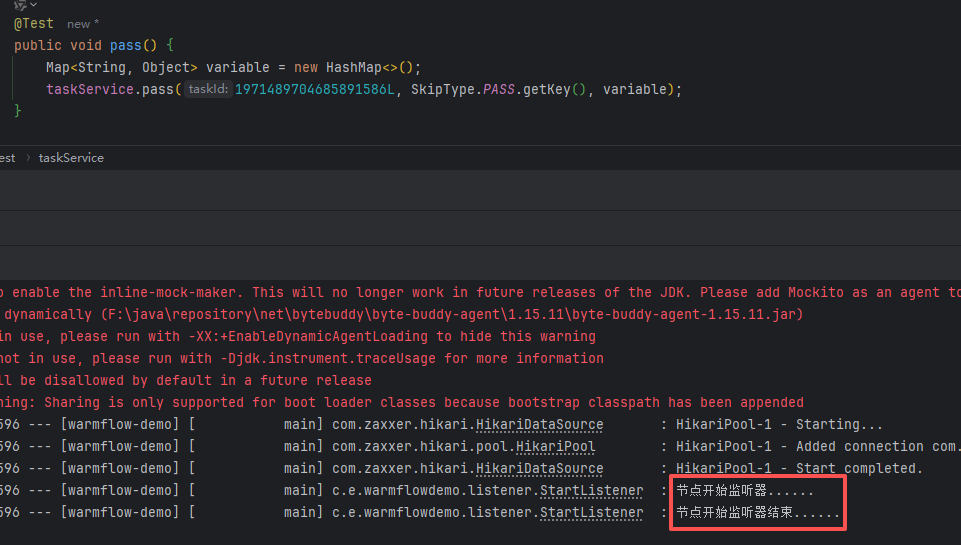Click SkipType class reference

[443, 90]
